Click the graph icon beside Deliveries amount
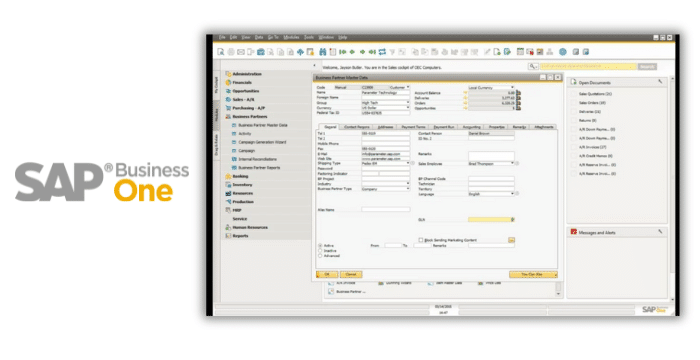This screenshot has height=360, width=700. 519,98
